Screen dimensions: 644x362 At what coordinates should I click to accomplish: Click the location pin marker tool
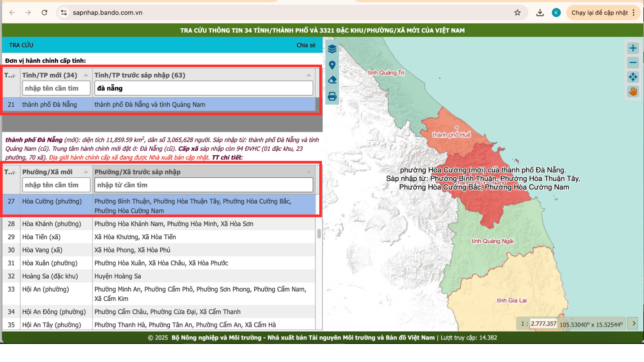[x=332, y=65]
